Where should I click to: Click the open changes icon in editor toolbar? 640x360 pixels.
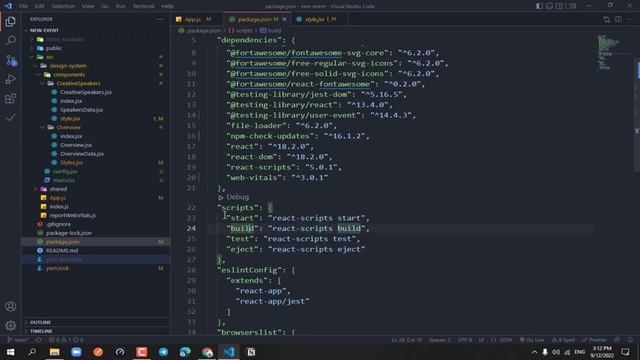[x=607, y=19]
